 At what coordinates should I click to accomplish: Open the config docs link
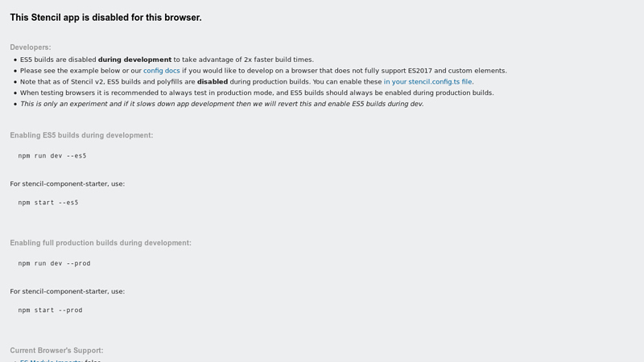(162, 71)
